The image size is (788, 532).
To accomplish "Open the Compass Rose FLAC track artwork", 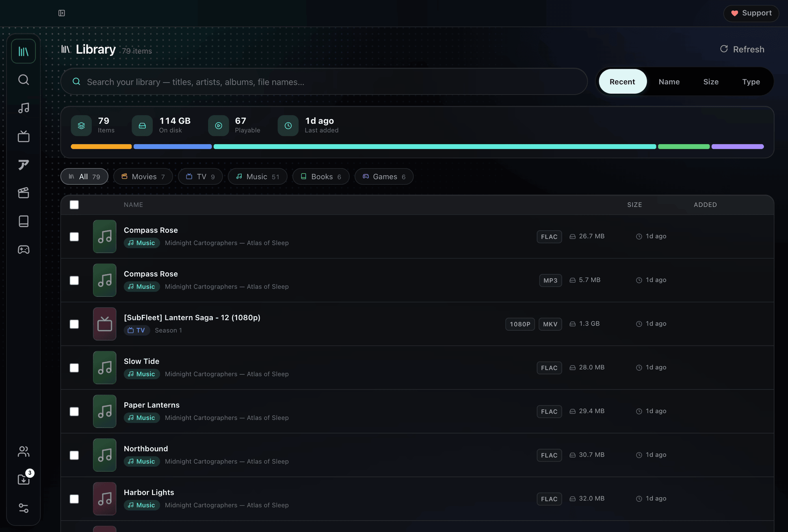I will (x=104, y=236).
